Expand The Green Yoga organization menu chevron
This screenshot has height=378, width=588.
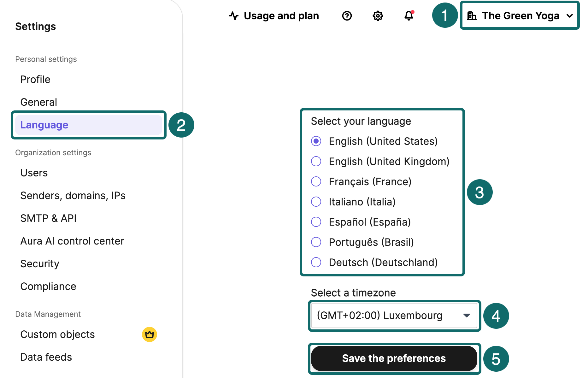570,16
